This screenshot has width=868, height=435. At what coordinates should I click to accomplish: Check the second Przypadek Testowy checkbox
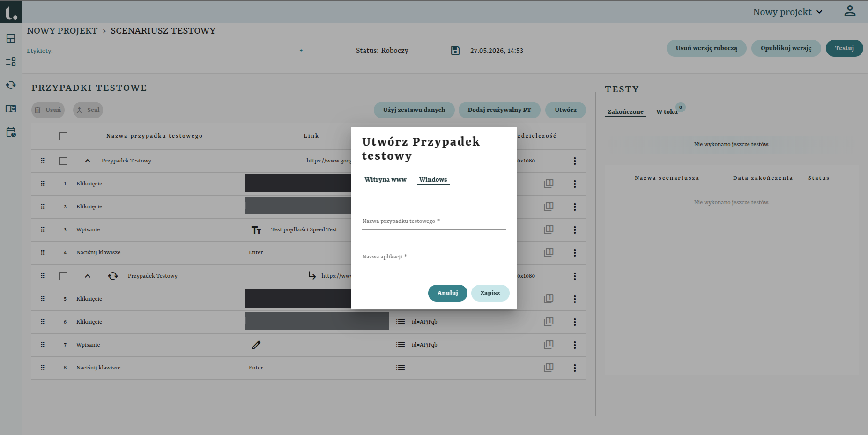coord(63,276)
